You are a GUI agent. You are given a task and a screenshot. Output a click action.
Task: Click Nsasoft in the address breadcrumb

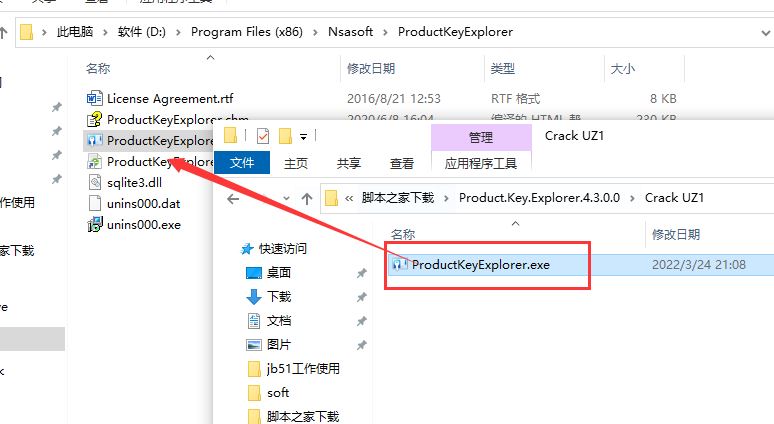pyautogui.click(x=350, y=32)
